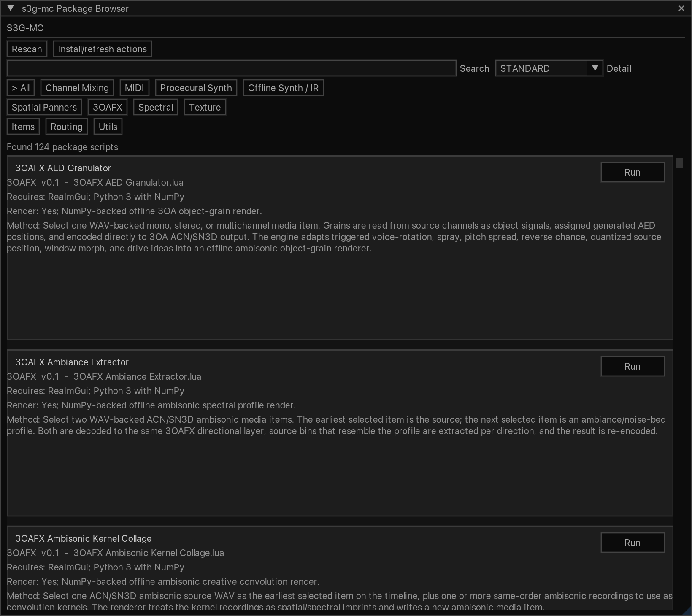This screenshot has height=616, width=692.
Task: Click Install/refresh actions button
Action: coord(103,49)
